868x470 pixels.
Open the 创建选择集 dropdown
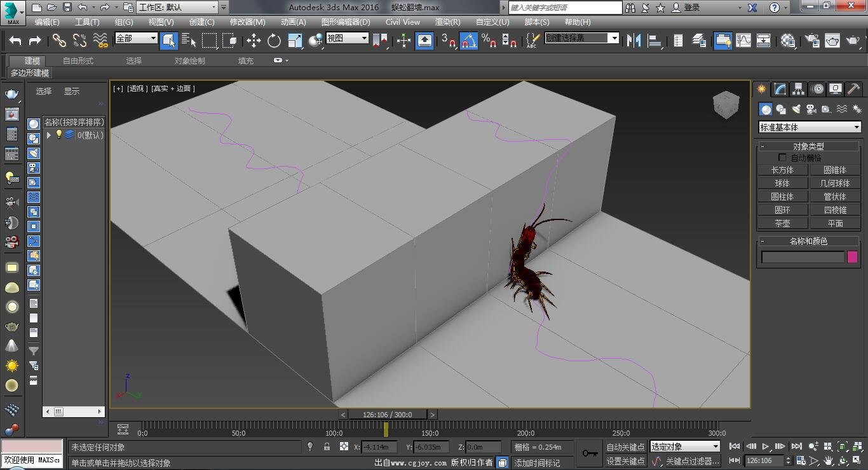(581, 38)
